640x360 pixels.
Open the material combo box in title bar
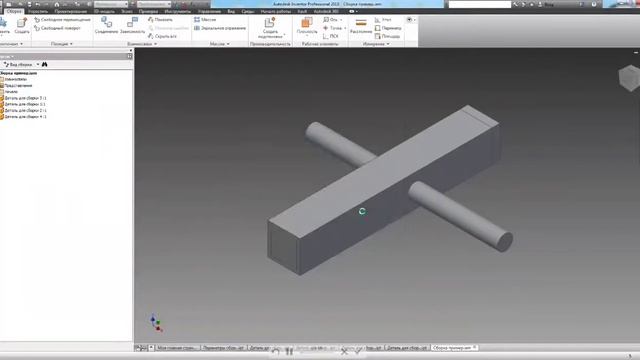pos(111,4)
